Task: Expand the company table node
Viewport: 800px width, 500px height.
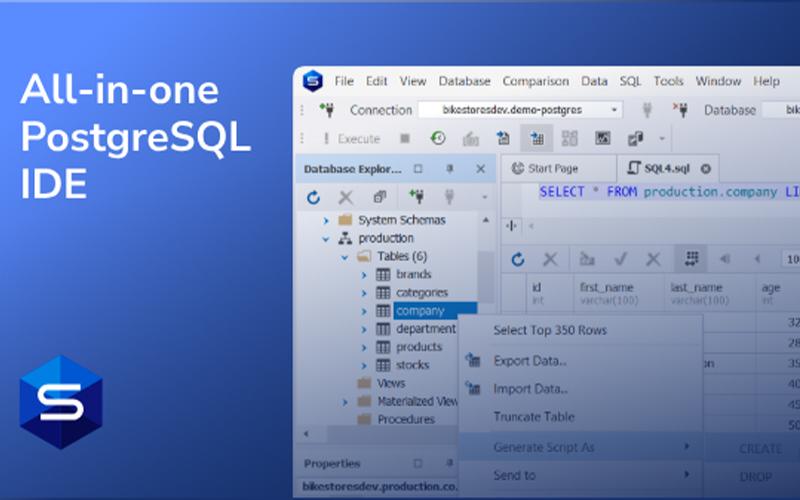Action: 364,311
